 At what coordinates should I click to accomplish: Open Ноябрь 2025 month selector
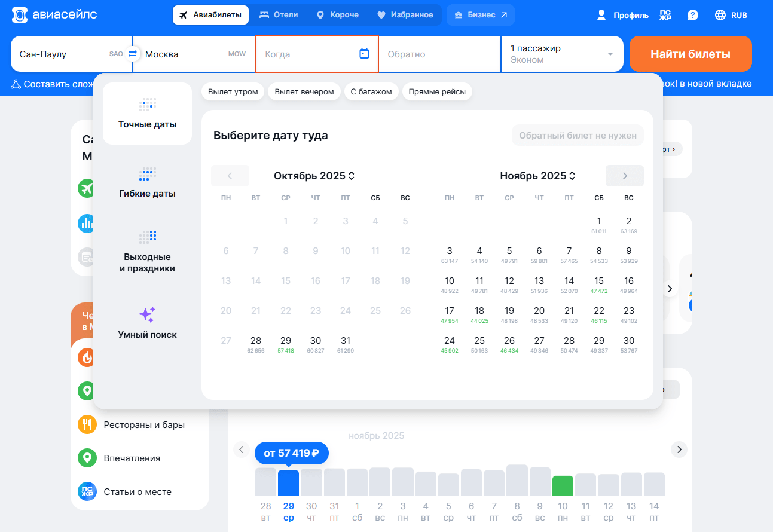(x=538, y=176)
